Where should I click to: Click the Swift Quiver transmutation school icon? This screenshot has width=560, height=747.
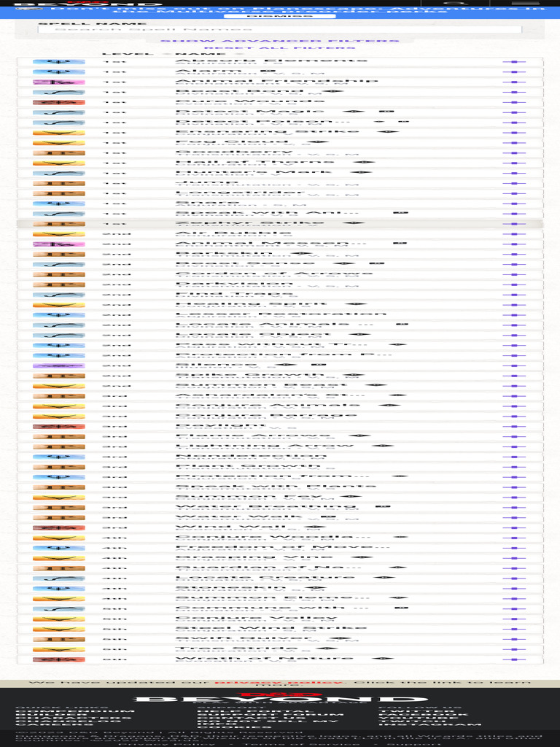click(x=58, y=639)
